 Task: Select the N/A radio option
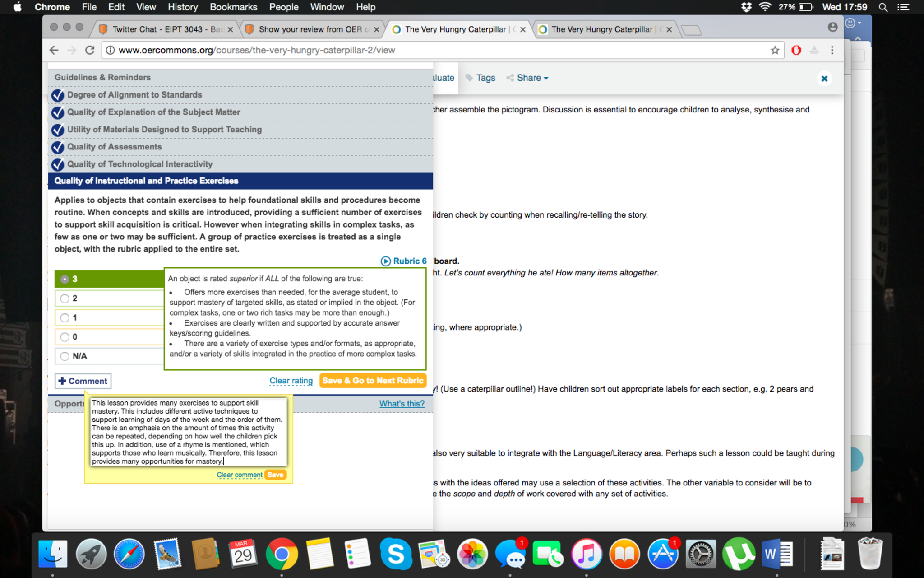[x=65, y=356]
